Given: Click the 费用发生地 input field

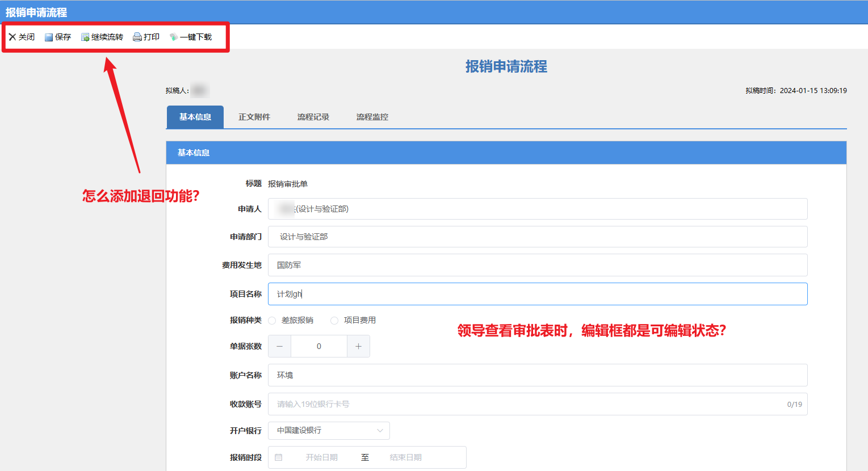Looking at the screenshot, I should click(537, 265).
